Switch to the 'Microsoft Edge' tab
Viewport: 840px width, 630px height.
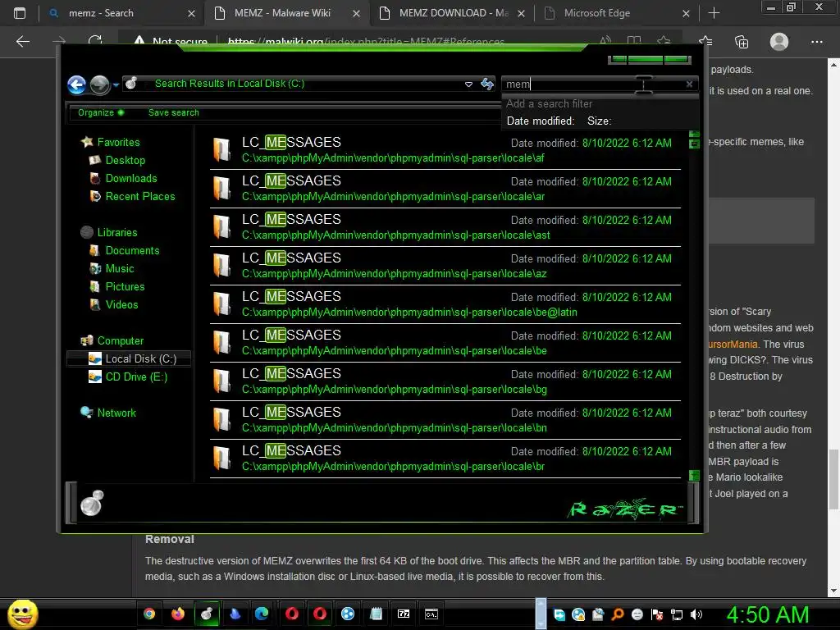point(617,13)
